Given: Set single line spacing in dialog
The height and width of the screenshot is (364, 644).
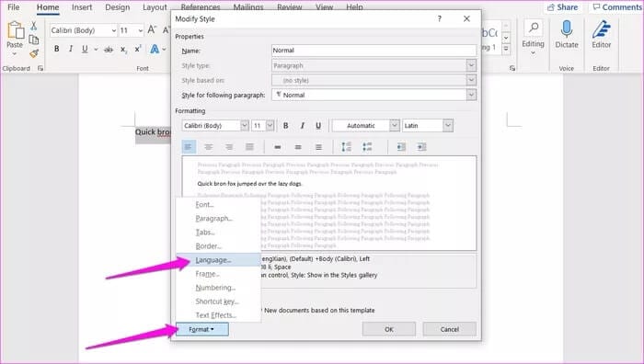Looking at the screenshot, I should [x=278, y=147].
